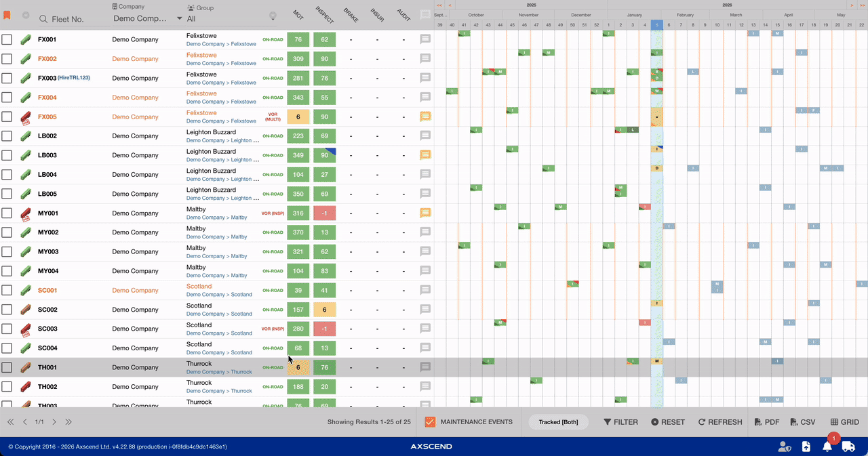Select week 5 in the timeline header
868x456 pixels.
(x=656, y=25)
